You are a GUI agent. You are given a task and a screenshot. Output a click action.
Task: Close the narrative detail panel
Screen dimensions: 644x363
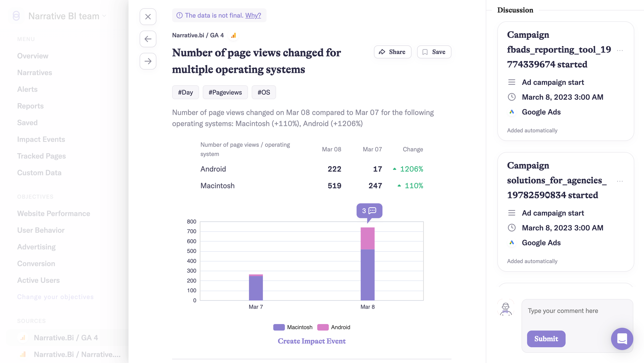tap(148, 17)
